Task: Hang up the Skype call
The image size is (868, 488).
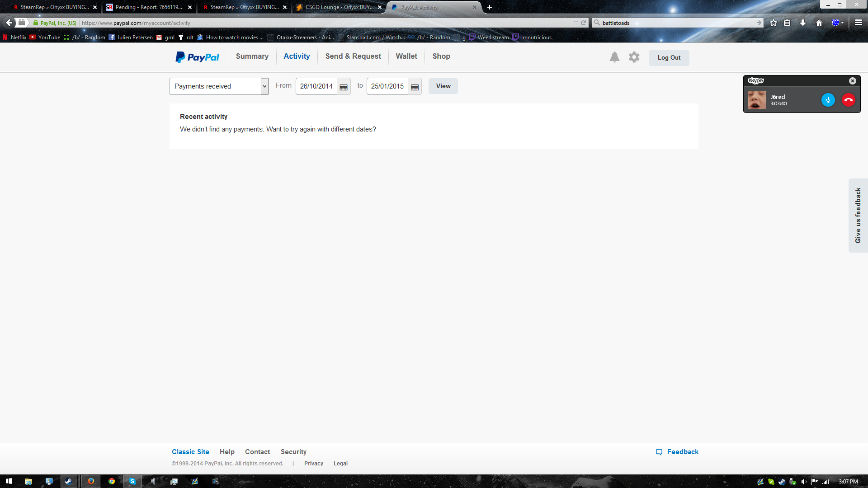Action: [x=849, y=100]
